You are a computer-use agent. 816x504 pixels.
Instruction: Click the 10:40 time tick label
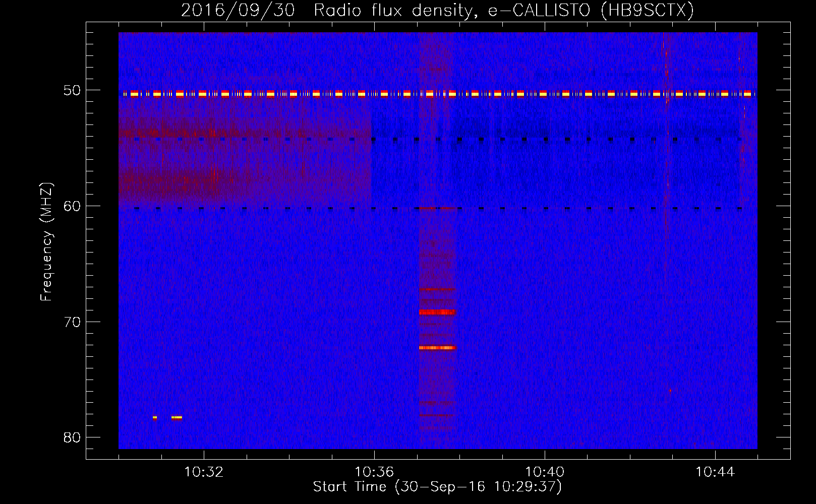coord(545,472)
